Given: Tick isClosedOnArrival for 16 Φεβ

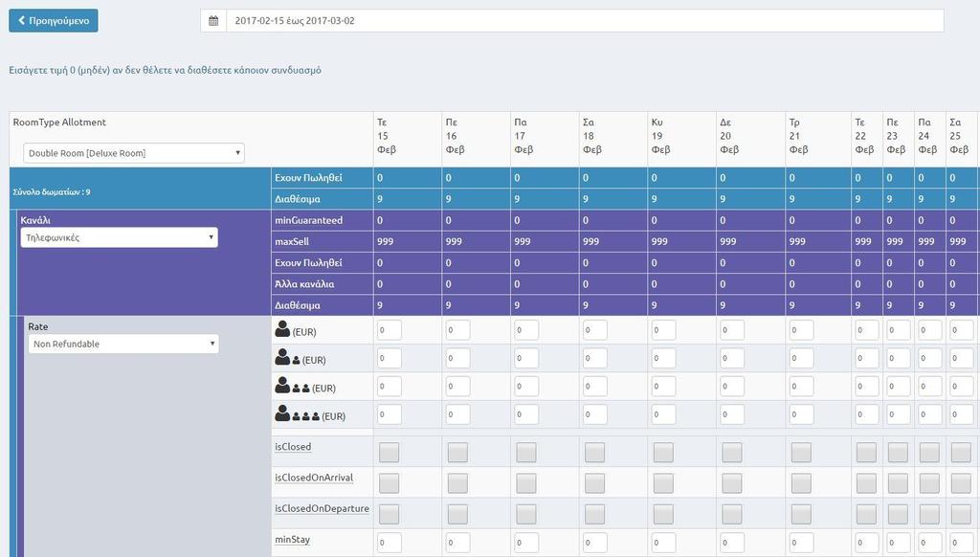Looking at the screenshot, I should [x=457, y=482].
